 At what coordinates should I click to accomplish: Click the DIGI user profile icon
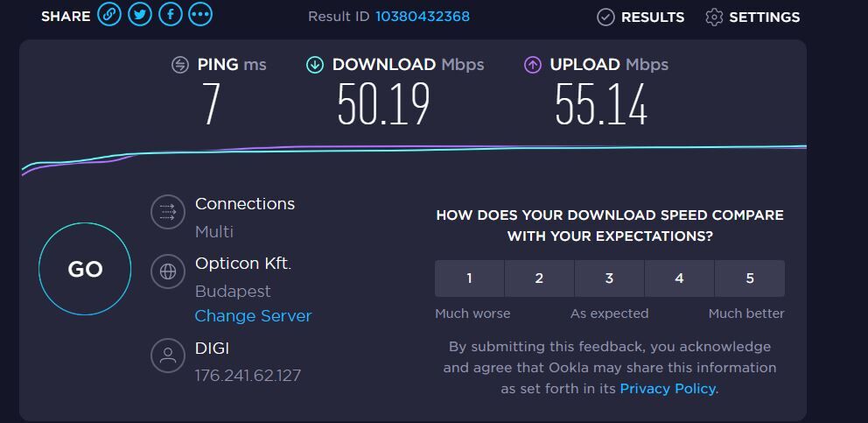point(168,356)
